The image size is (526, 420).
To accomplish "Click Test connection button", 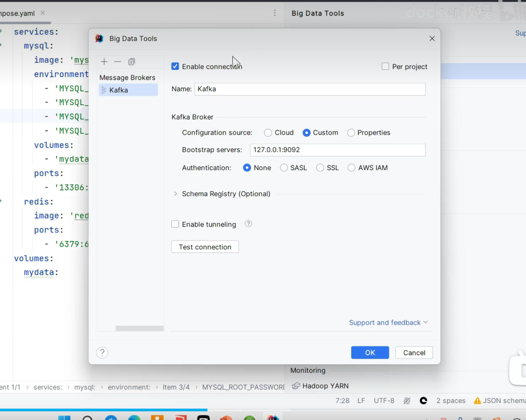I will [205, 247].
